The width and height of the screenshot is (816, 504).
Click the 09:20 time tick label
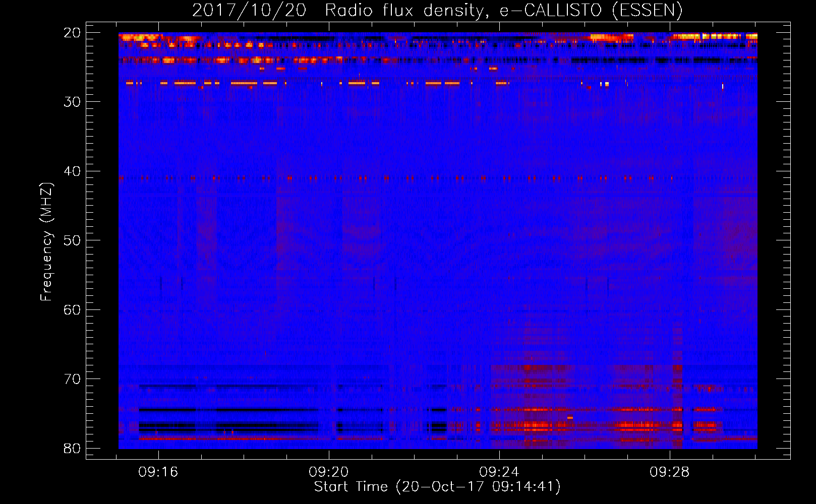[329, 472]
